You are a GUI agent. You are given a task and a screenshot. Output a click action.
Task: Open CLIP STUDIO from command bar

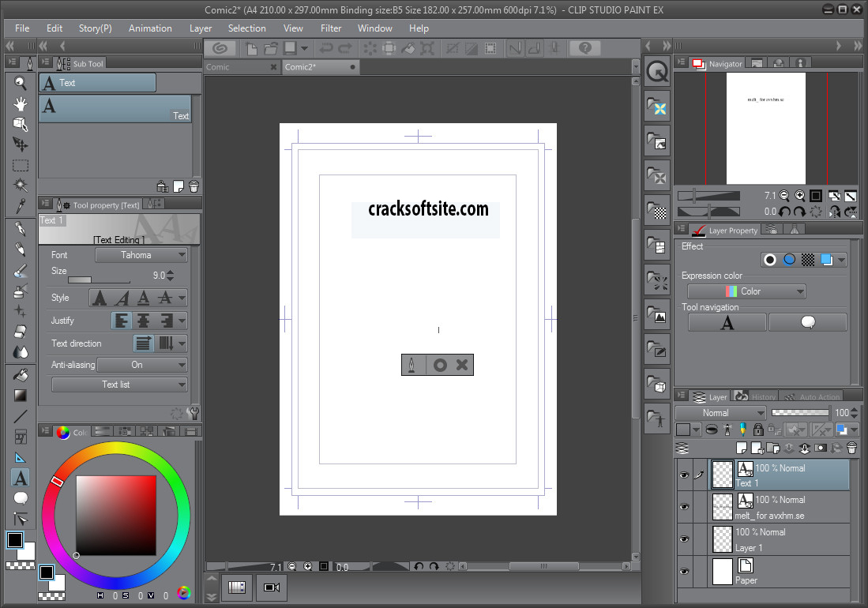220,48
